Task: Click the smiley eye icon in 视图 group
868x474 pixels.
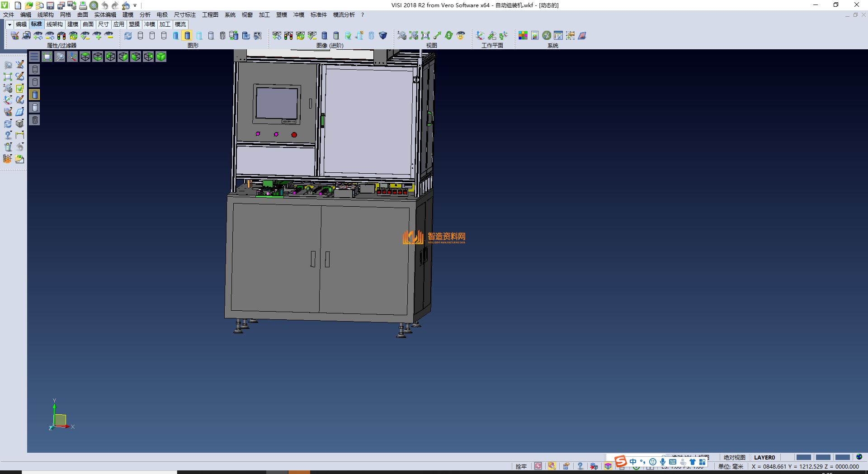Action: [461, 35]
